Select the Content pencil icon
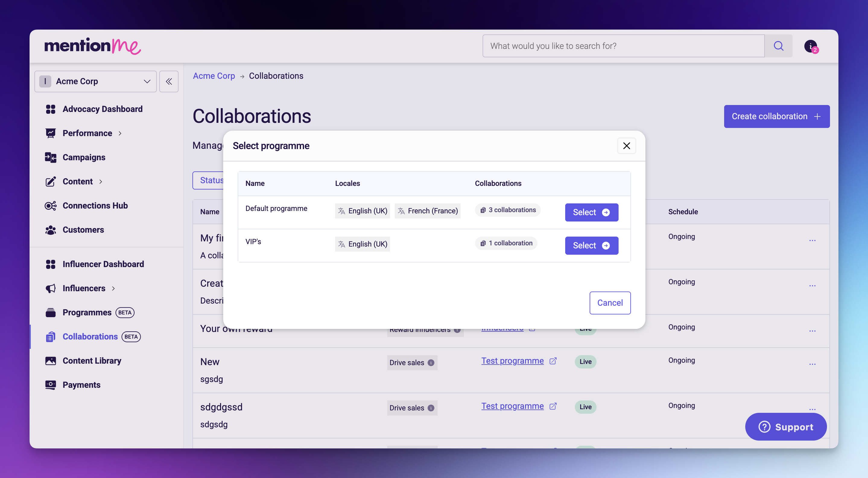This screenshot has width=868, height=478. click(x=51, y=181)
